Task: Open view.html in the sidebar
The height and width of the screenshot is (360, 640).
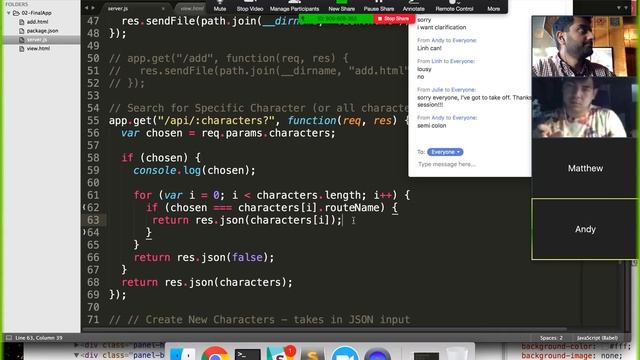Action: point(38,49)
